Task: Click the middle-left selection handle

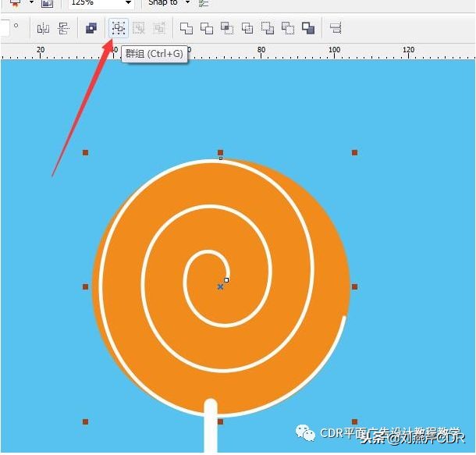Action: click(85, 286)
